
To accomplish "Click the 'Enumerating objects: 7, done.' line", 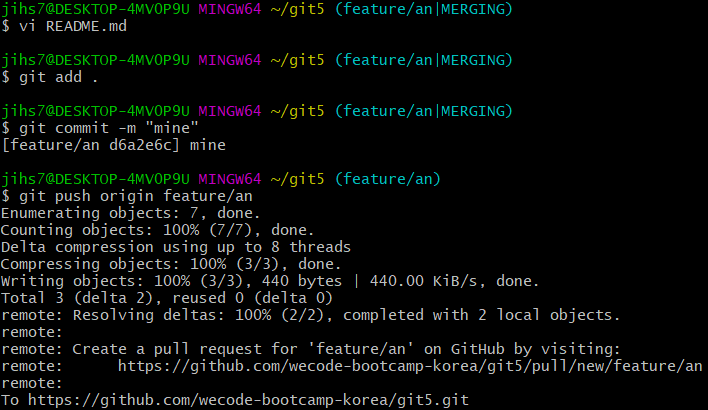I will [130, 213].
